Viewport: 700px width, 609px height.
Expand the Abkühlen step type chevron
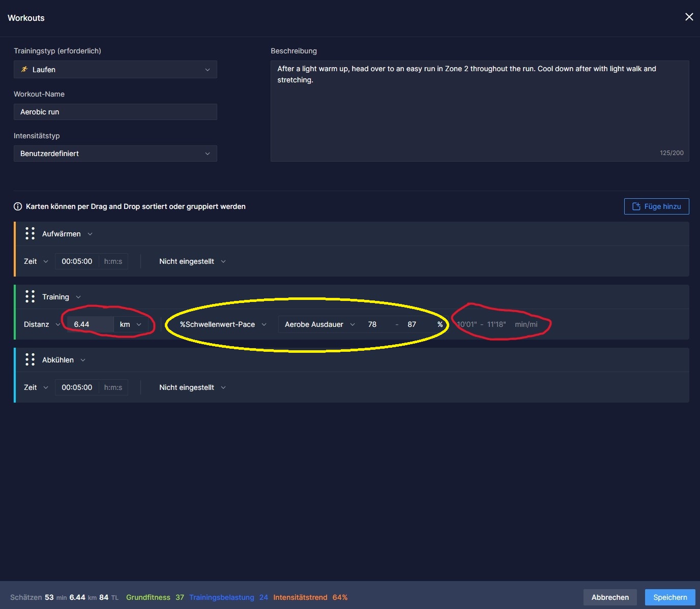(83, 360)
